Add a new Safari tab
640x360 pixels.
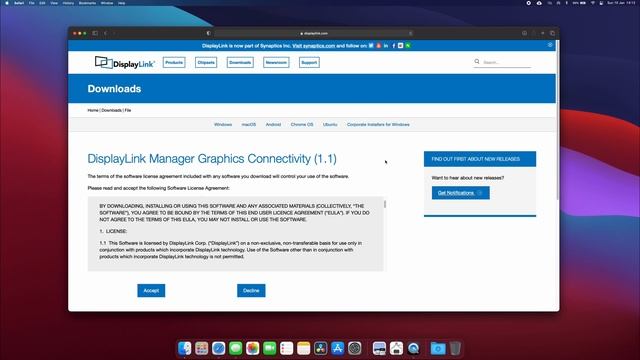coord(543,33)
